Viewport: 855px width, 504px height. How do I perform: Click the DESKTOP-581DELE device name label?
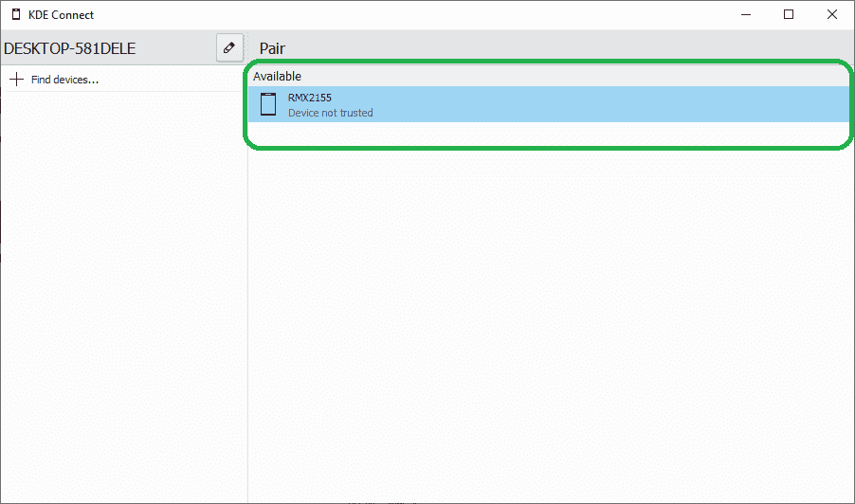click(x=70, y=48)
